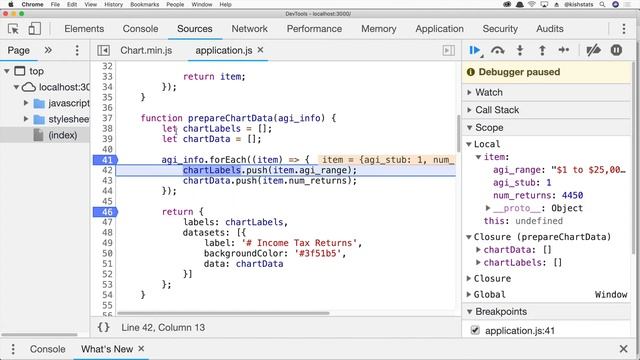Expand the stylesheets folder
Viewport: 640px width, 360px height.
pyautogui.click(x=26, y=119)
